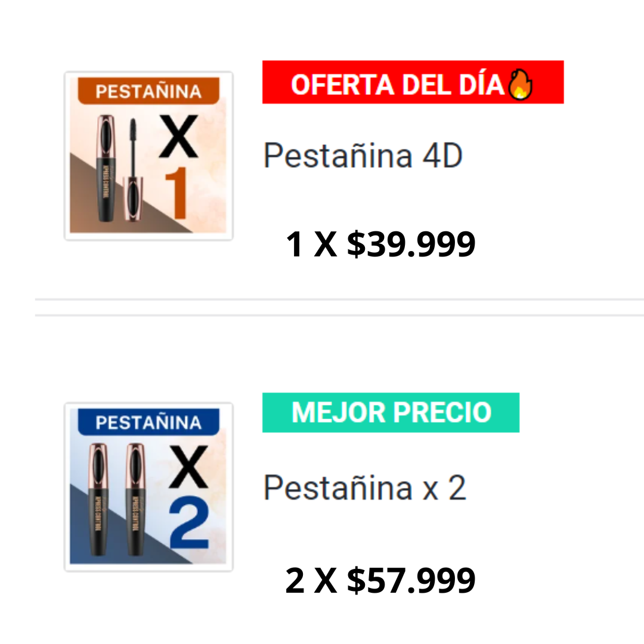Choose the 1 X $39.999 price option
Image resolution: width=644 pixels, height=644 pixels.
(x=380, y=244)
